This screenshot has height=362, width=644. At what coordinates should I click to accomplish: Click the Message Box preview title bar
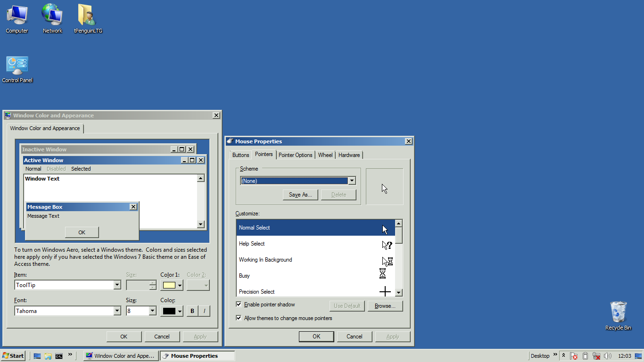82,207
